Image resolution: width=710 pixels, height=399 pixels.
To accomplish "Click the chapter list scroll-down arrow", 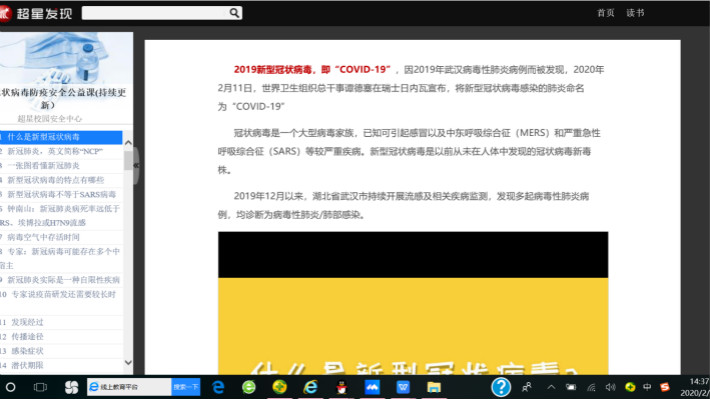I will tap(128, 362).
